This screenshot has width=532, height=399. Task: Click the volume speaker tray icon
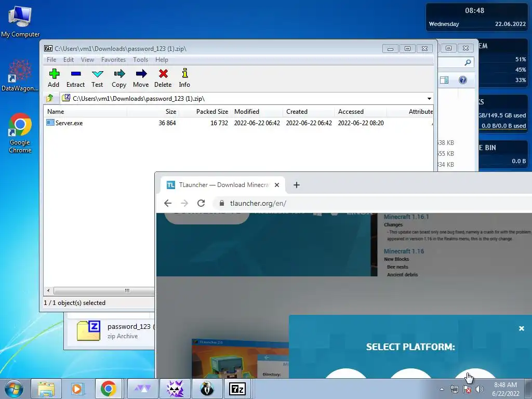(480, 389)
